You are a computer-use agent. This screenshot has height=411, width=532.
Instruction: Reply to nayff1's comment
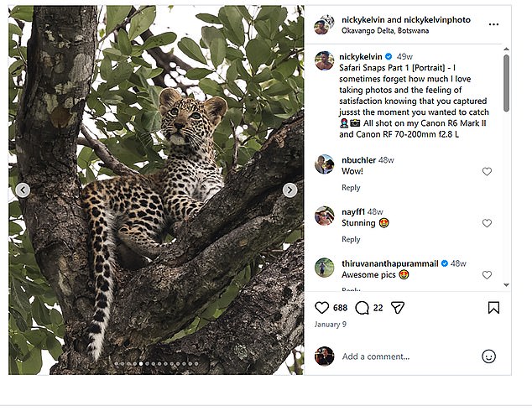tap(351, 240)
